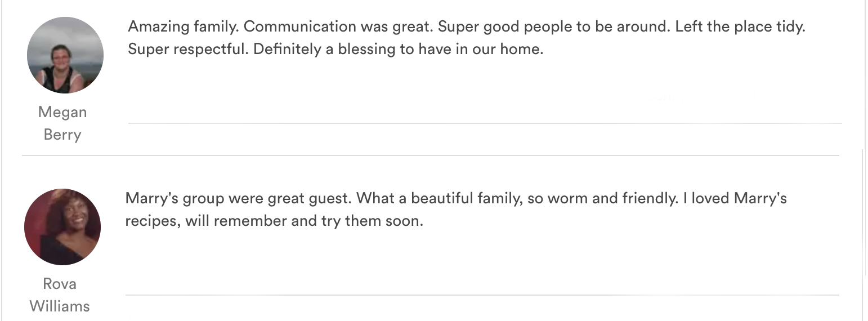The image size is (868, 321).
Task: Click "Definitely a blessing to have in our home."
Action: (399, 49)
